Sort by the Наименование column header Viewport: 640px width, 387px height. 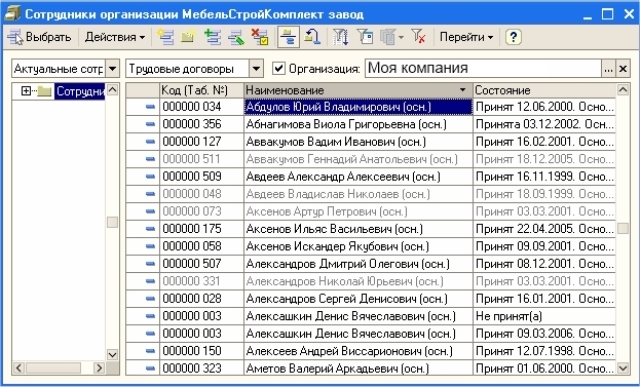pyautogui.click(x=358, y=90)
